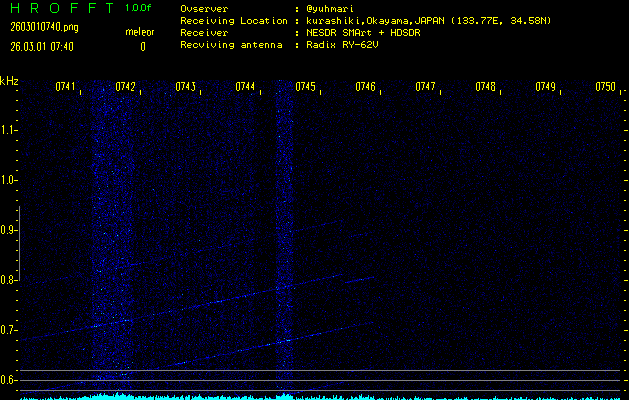Screen dimensions: 629x400
Task: Select the 0742 time marker
Action: click(x=125, y=87)
